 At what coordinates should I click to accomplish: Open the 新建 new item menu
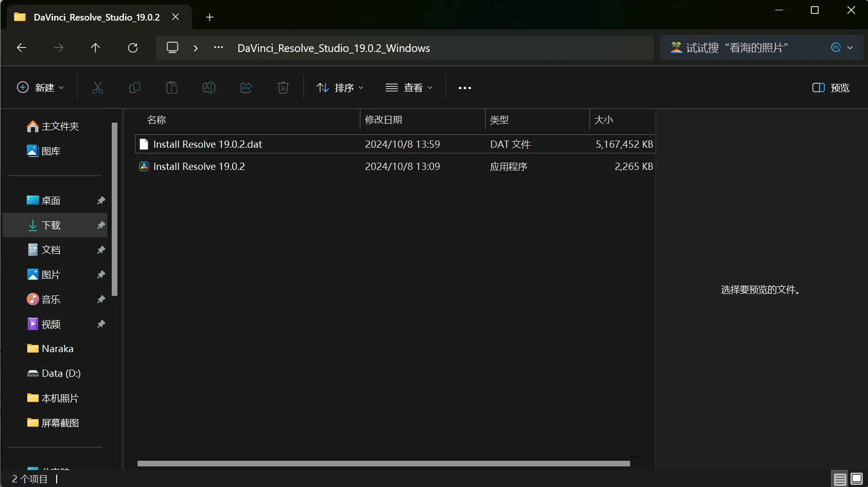pyautogui.click(x=40, y=88)
